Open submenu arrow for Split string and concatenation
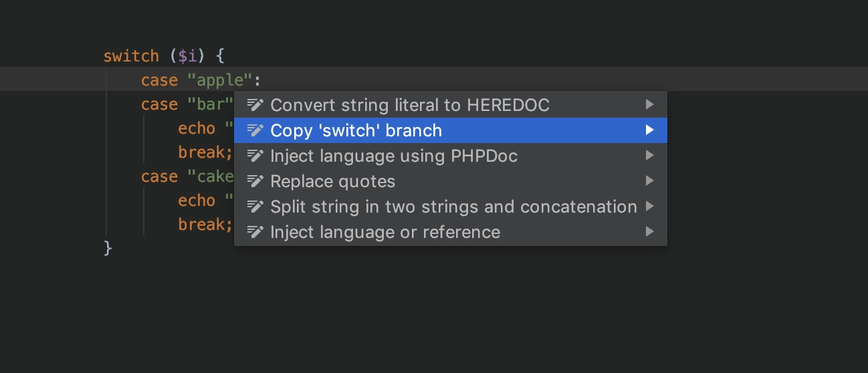This screenshot has height=373, width=868. (649, 207)
